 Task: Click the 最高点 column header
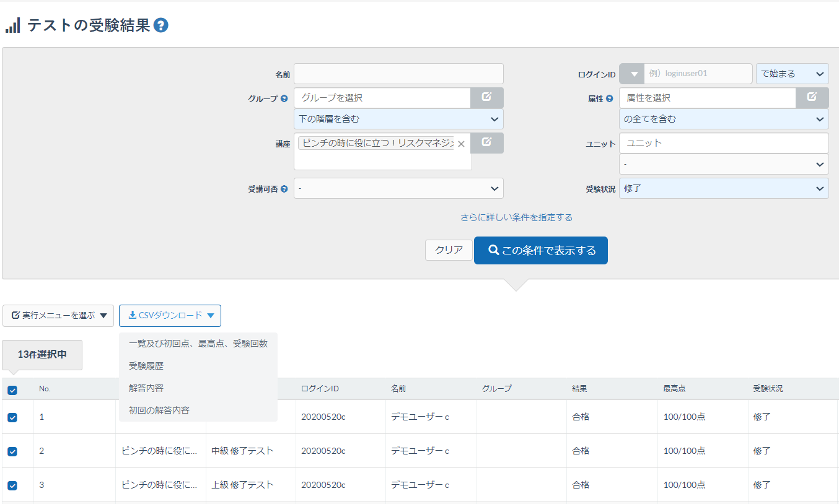point(674,389)
